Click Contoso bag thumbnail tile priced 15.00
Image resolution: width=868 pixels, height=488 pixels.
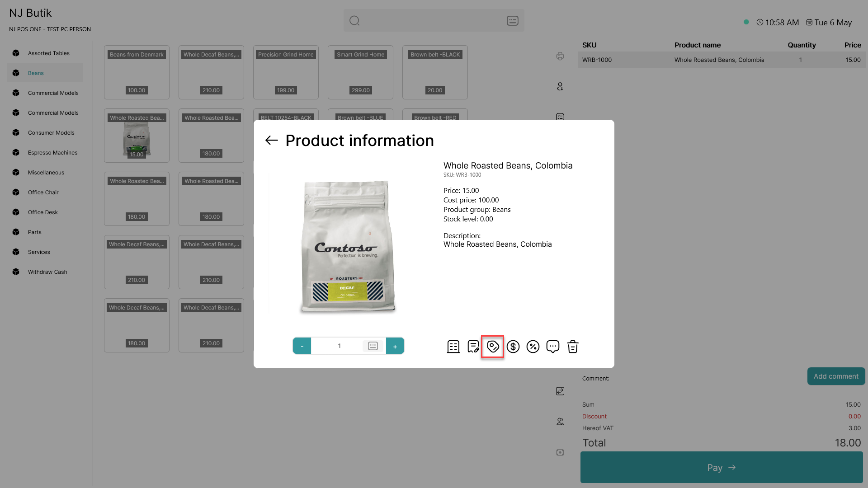137,136
